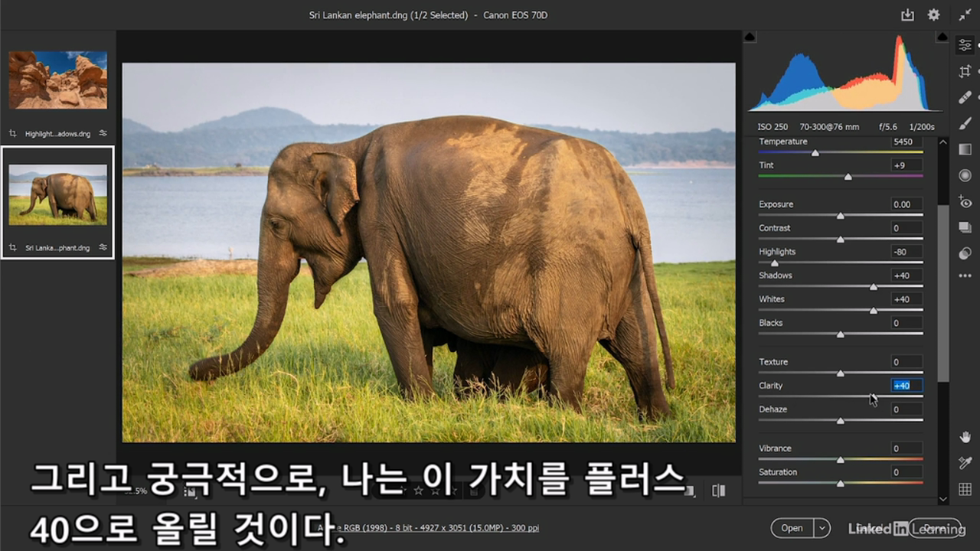Select the Hand tool

tap(965, 437)
